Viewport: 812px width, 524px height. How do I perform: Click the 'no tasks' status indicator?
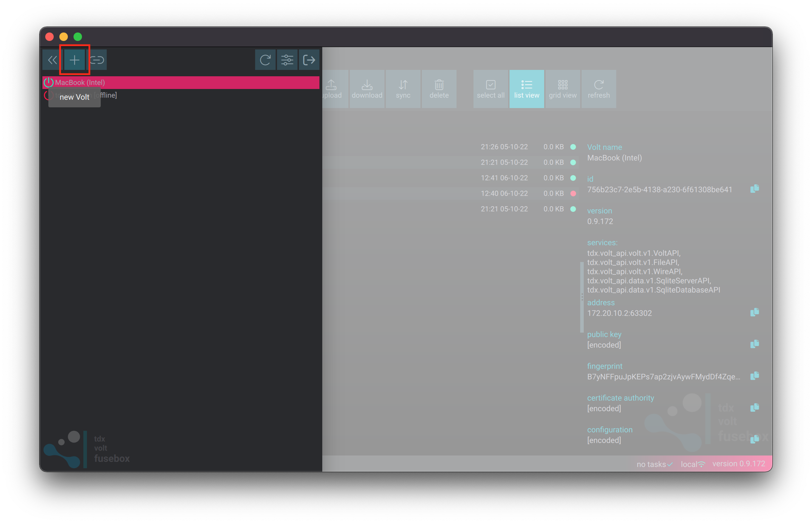click(x=654, y=464)
